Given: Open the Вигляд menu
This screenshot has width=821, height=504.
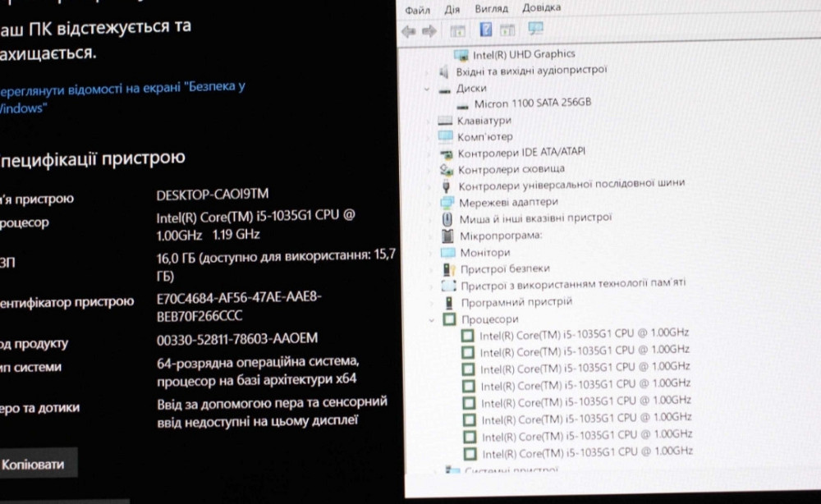Looking at the screenshot, I should point(491,9).
